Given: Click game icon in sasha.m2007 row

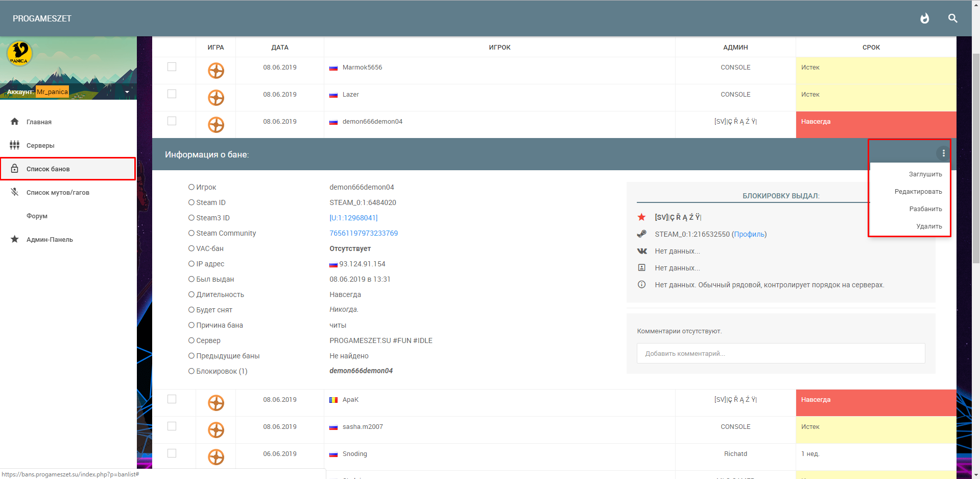Looking at the screenshot, I should [216, 430].
